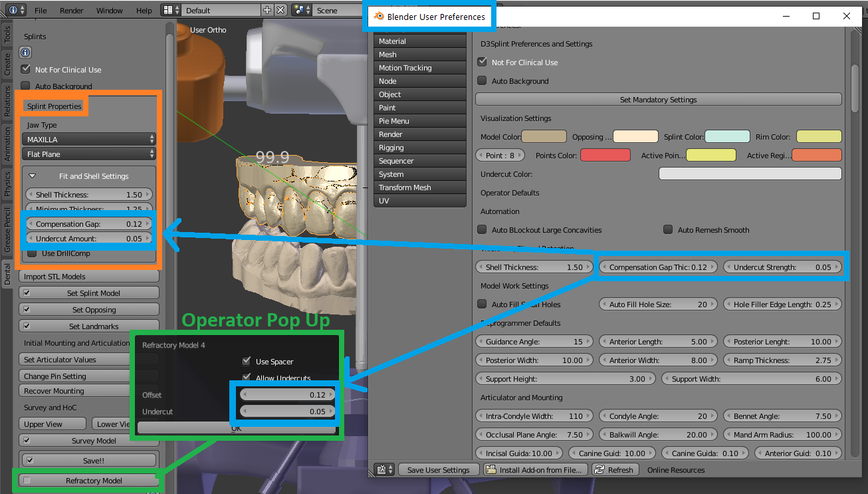Confirm popup with OK button
The image size is (868, 494).
[x=236, y=428]
